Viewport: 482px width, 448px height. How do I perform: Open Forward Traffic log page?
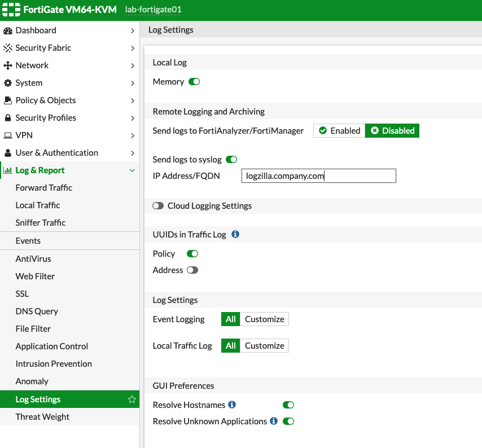[x=44, y=188]
